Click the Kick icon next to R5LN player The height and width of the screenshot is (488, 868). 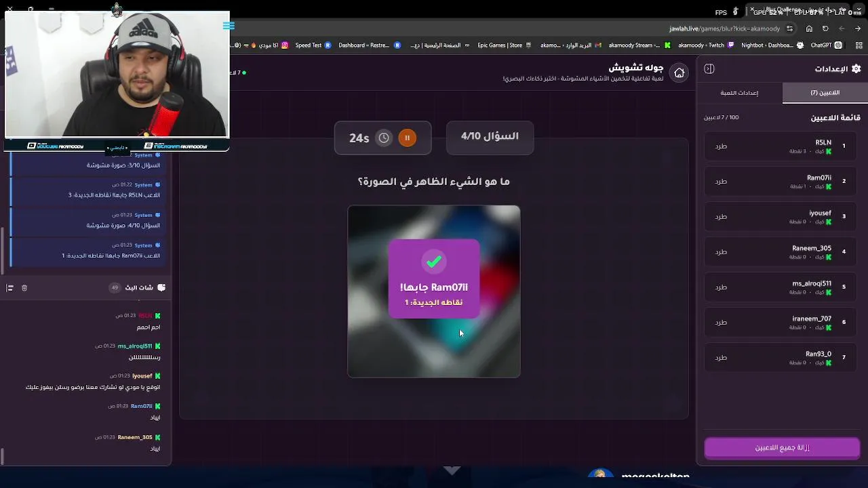(828, 151)
